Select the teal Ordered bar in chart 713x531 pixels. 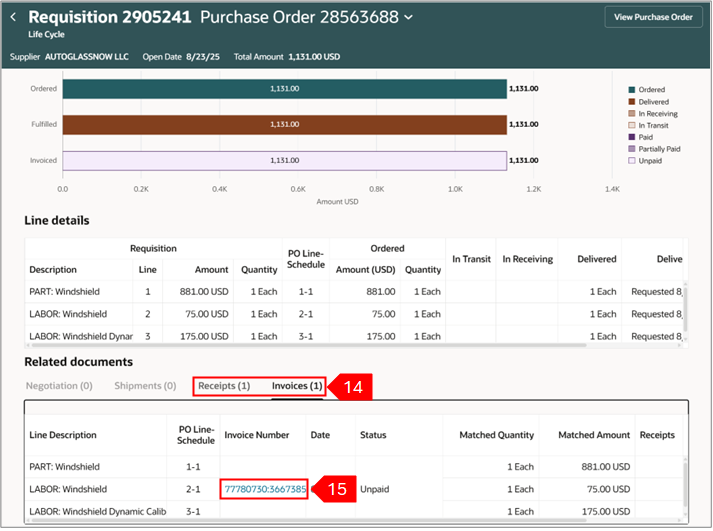284,89
